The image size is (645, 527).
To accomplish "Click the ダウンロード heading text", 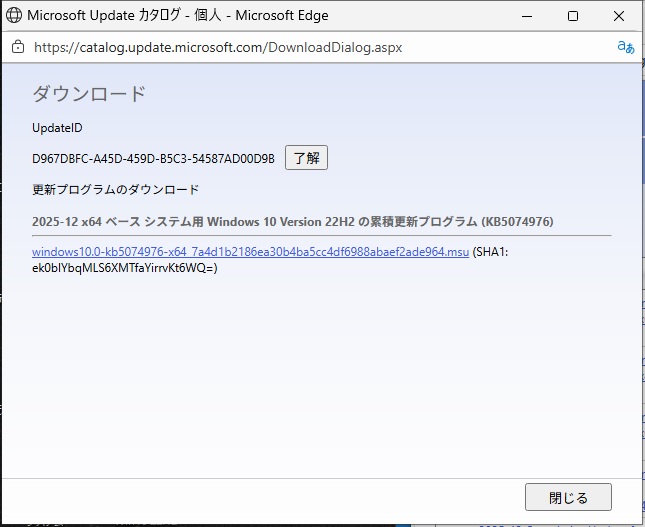I will 89,94.
